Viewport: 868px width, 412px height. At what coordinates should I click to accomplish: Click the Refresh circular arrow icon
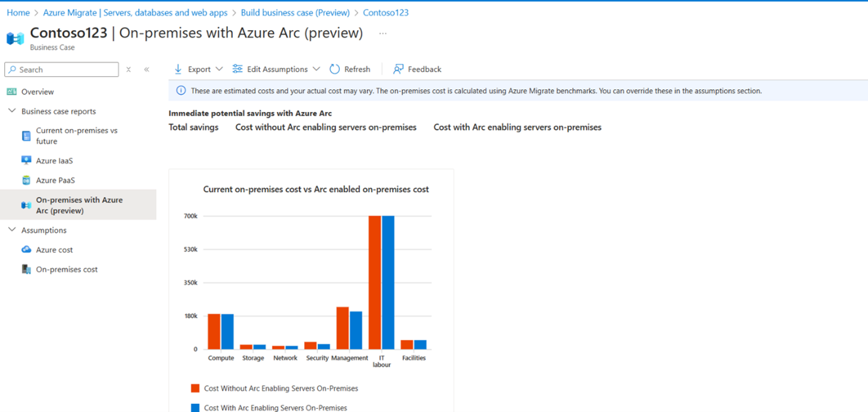coord(335,69)
